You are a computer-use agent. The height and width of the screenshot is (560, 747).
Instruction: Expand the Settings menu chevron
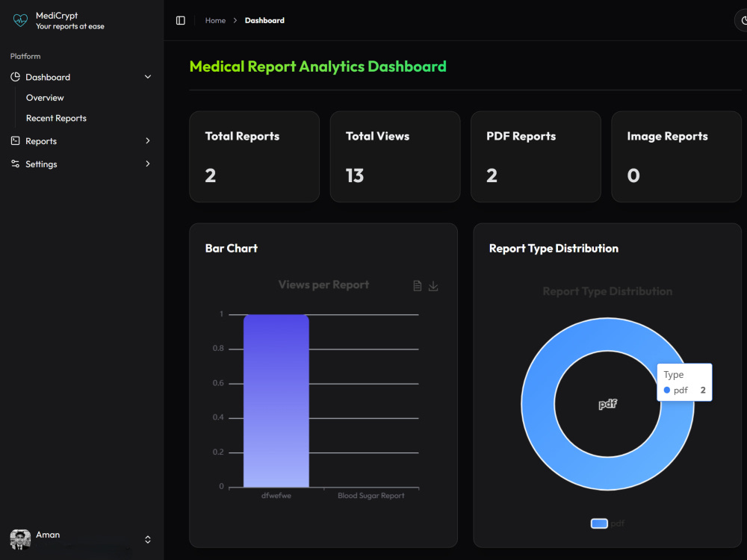click(x=148, y=164)
